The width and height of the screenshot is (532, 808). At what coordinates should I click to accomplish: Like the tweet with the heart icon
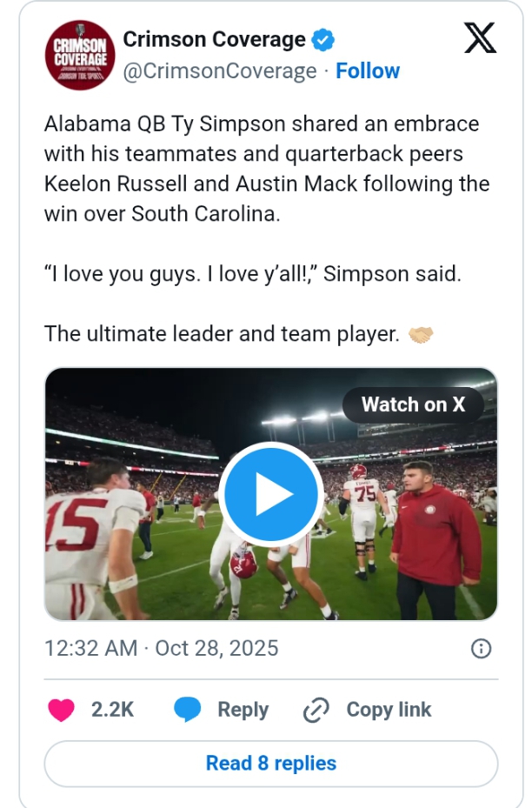(61, 711)
